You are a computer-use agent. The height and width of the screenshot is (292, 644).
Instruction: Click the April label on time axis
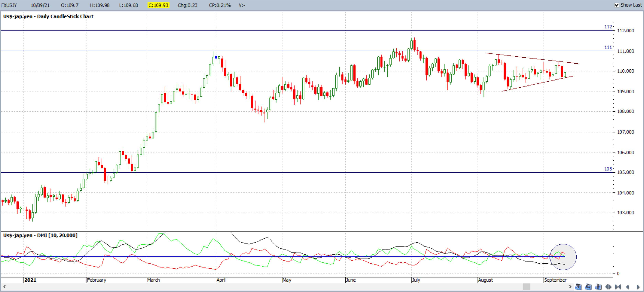tap(221, 280)
